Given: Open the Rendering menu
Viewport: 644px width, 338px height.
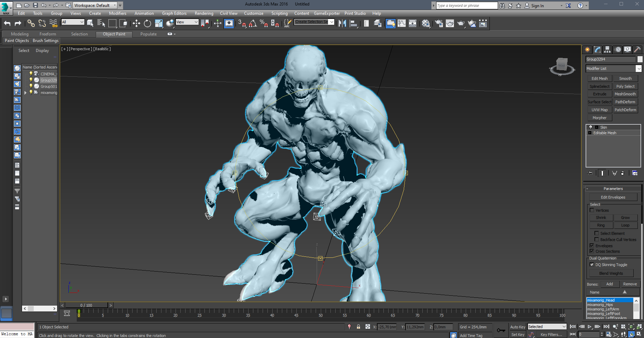Looking at the screenshot, I should click(x=204, y=13).
